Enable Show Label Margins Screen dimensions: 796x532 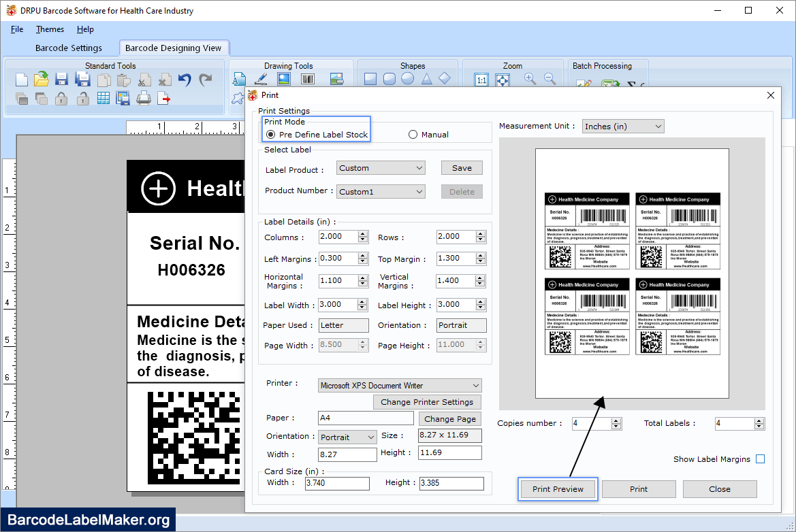click(x=760, y=459)
